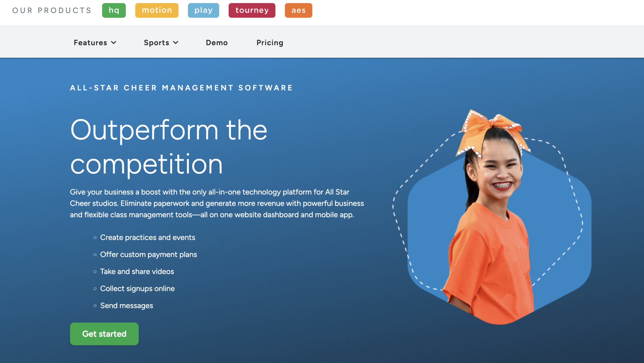Click the 'Offer custom payment plans' bullet item
This screenshot has width=644, height=363.
(x=149, y=254)
